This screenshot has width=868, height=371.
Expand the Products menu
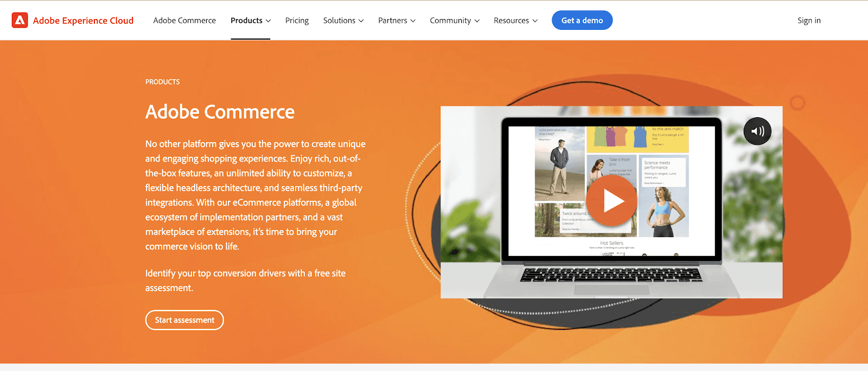[251, 21]
